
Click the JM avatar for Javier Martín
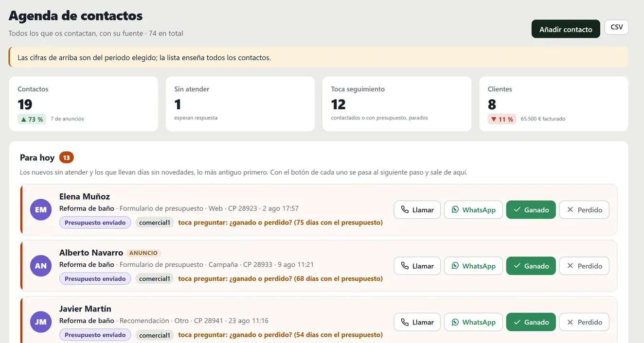tap(41, 322)
